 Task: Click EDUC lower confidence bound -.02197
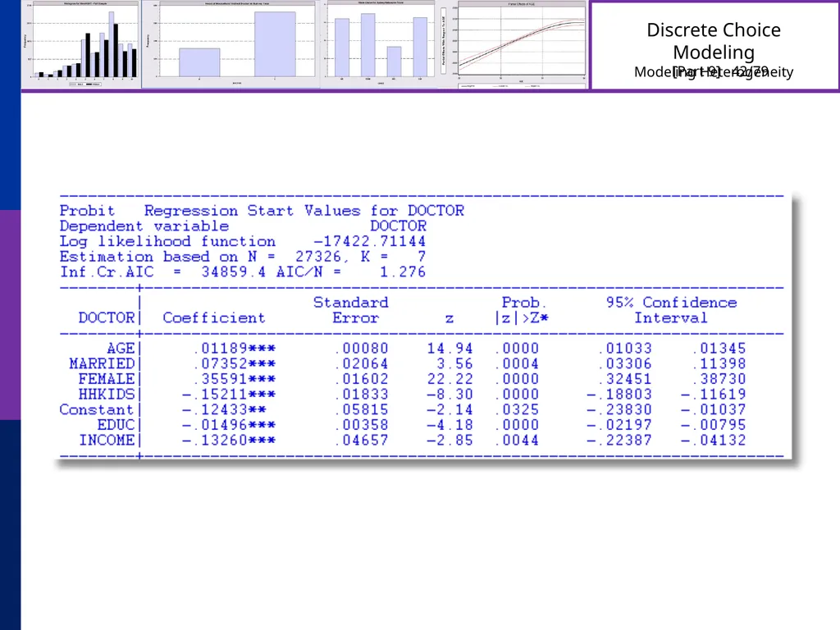(x=619, y=425)
